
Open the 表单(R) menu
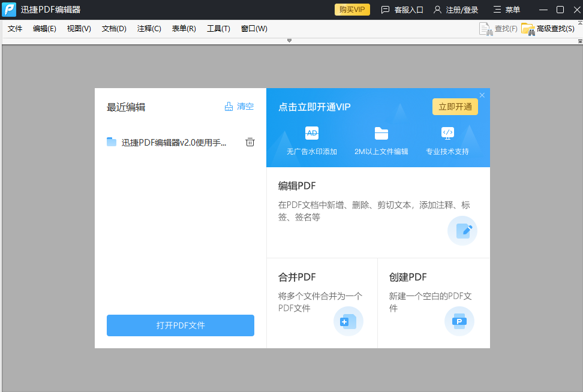tap(184, 29)
